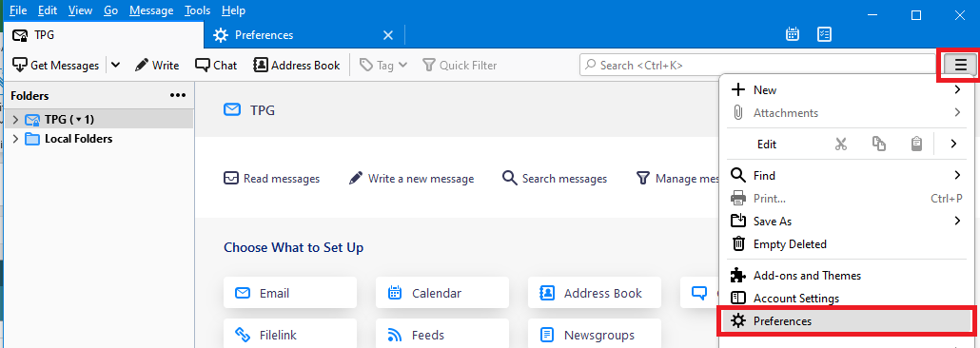Open the Get Messages dropdown arrow

[x=116, y=65]
